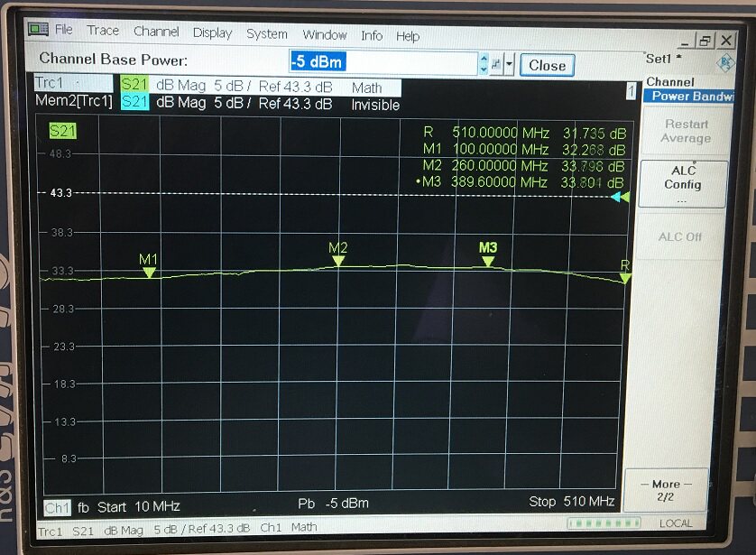This screenshot has width=756, height=555.
Task: Select marker M1 on the trace
Action: pos(149,273)
